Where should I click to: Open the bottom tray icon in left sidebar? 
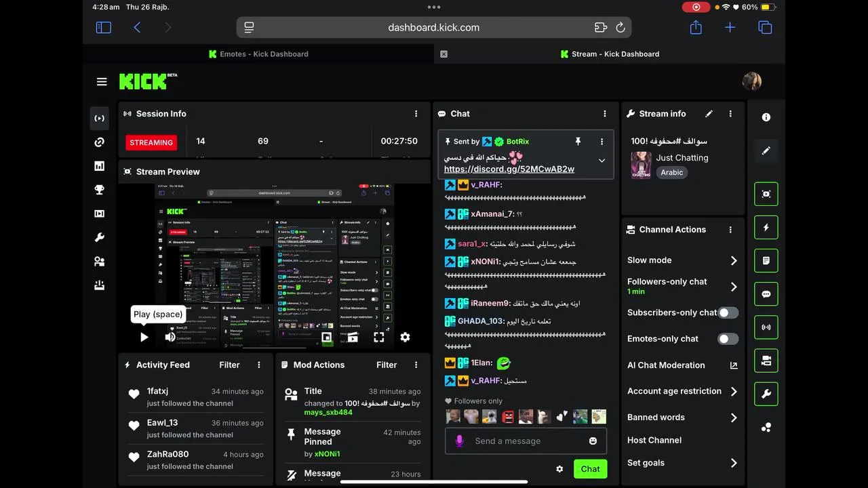(x=100, y=285)
